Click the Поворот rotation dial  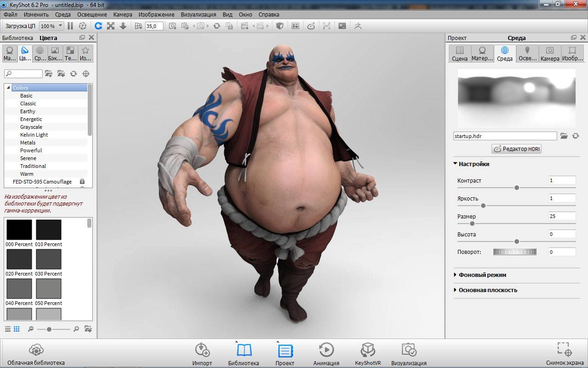coord(515,252)
